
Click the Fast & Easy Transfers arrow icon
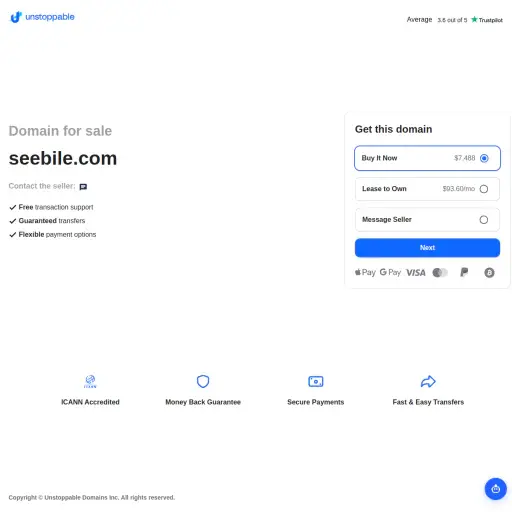428,381
